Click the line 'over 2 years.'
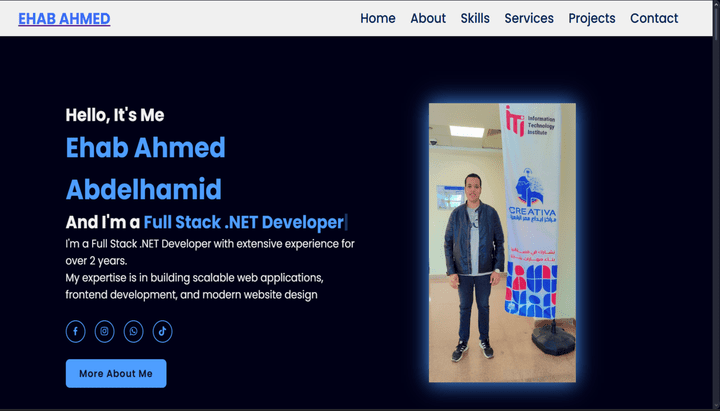This screenshot has width=720, height=411. tap(96, 261)
